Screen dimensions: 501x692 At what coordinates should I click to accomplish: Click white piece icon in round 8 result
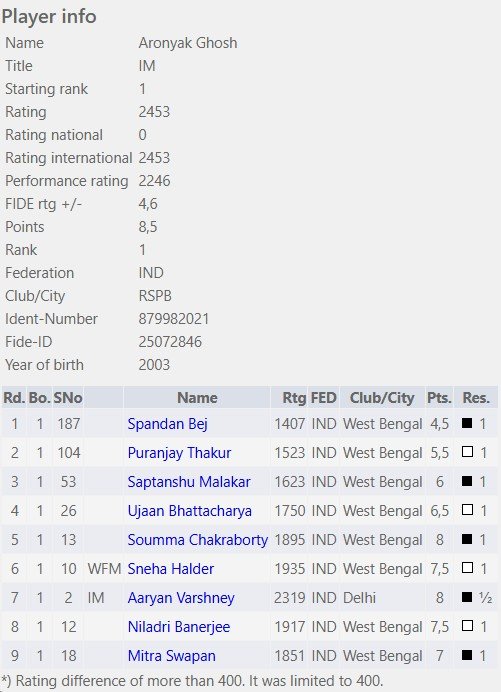pyautogui.click(x=467, y=626)
